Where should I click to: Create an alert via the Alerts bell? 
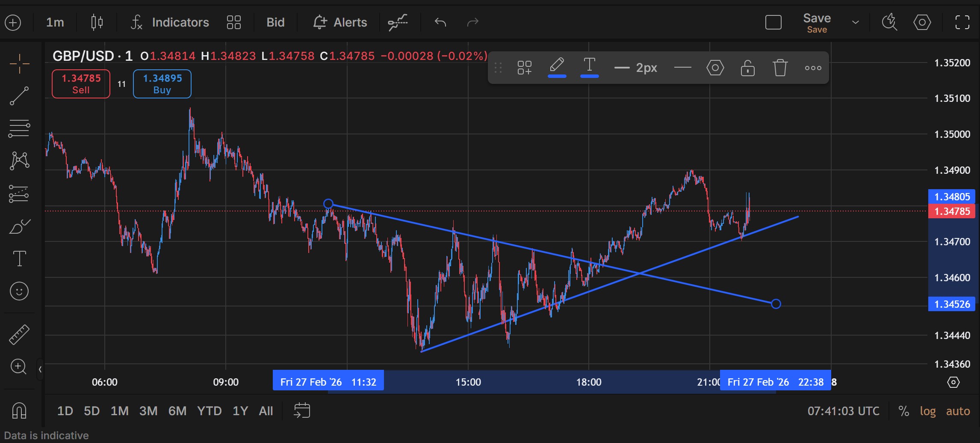click(x=340, y=22)
